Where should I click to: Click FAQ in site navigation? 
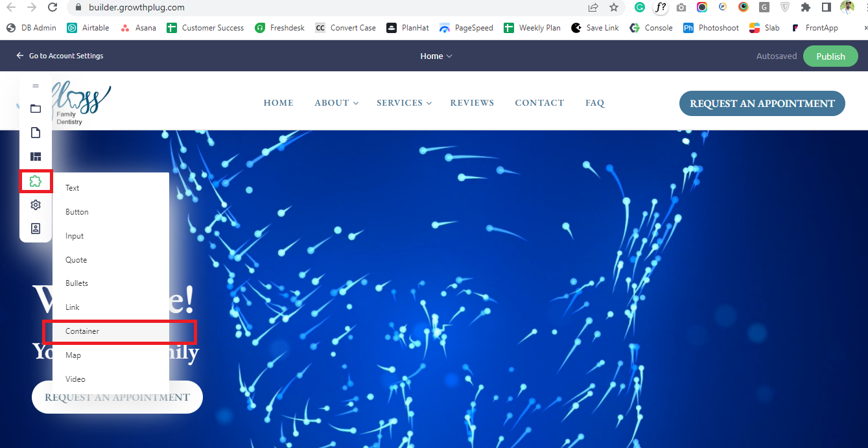(x=595, y=103)
